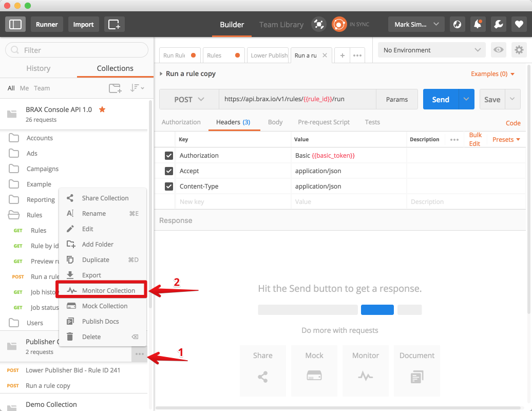Expand the Examples (0) dropdown
The image size is (532, 411).
click(x=492, y=74)
